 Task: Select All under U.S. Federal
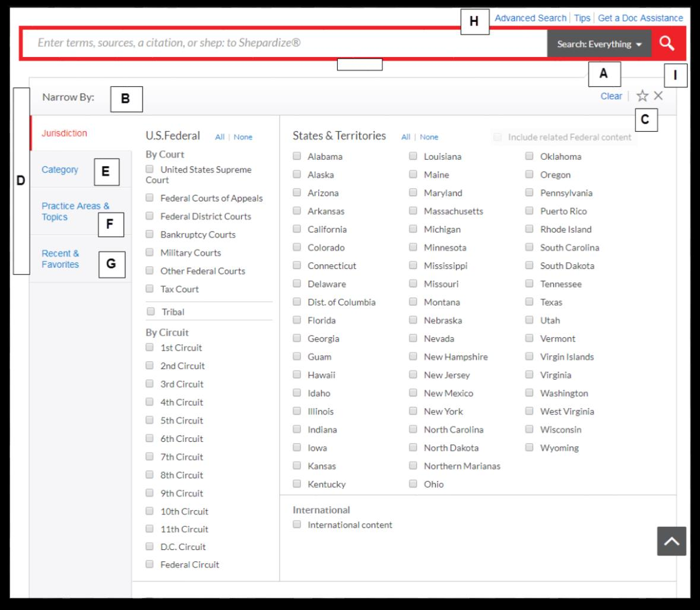[220, 137]
